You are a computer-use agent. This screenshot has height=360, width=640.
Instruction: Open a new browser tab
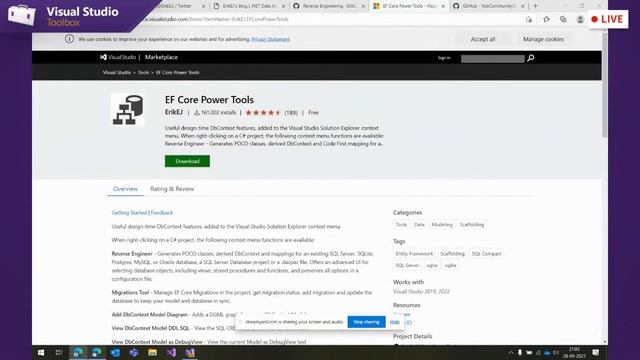tap(536, 6)
